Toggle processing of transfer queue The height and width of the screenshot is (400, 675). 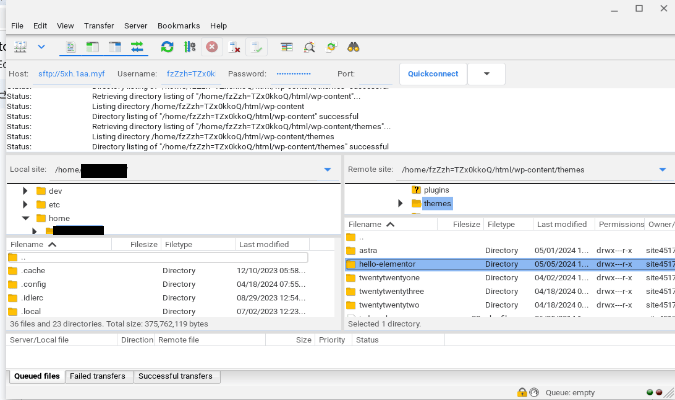point(189,47)
